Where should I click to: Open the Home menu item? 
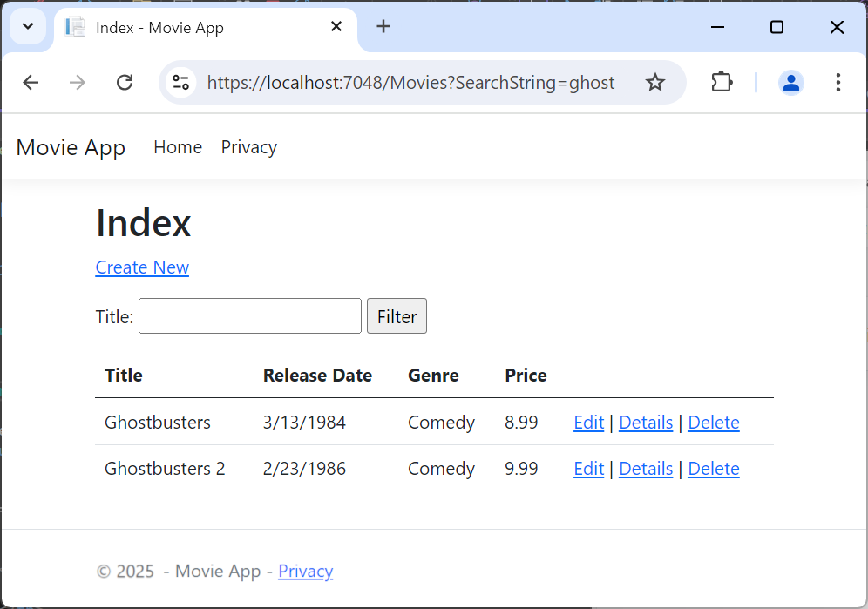point(177,146)
